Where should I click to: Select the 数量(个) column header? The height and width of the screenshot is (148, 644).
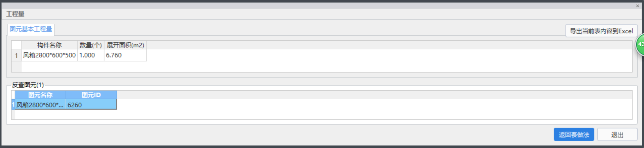tap(91, 45)
